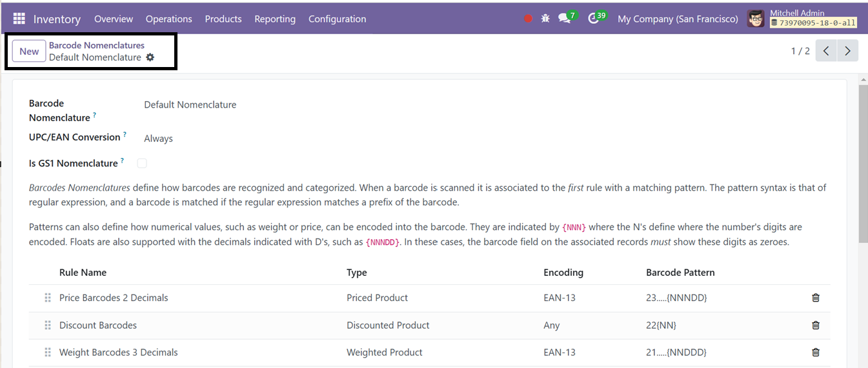The height and width of the screenshot is (368, 868).
Task: Create a New nomenclature record
Action: click(x=29, y=52)
